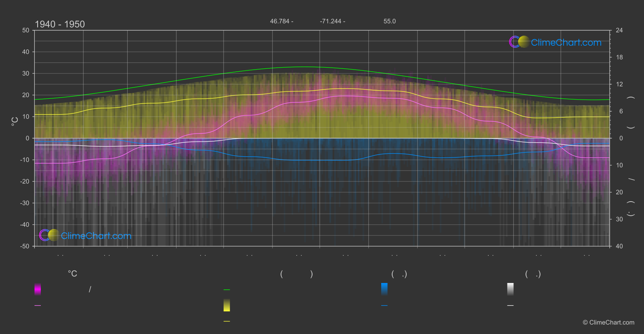Click the thin pink line legend marker

38,306
